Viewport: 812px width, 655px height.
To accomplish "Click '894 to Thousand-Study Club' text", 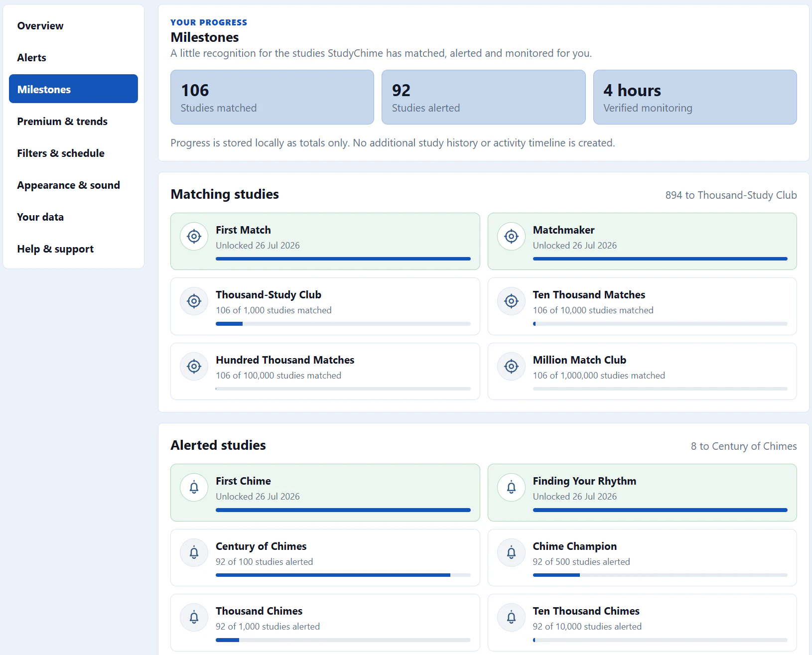I will (x=731, y=195).
